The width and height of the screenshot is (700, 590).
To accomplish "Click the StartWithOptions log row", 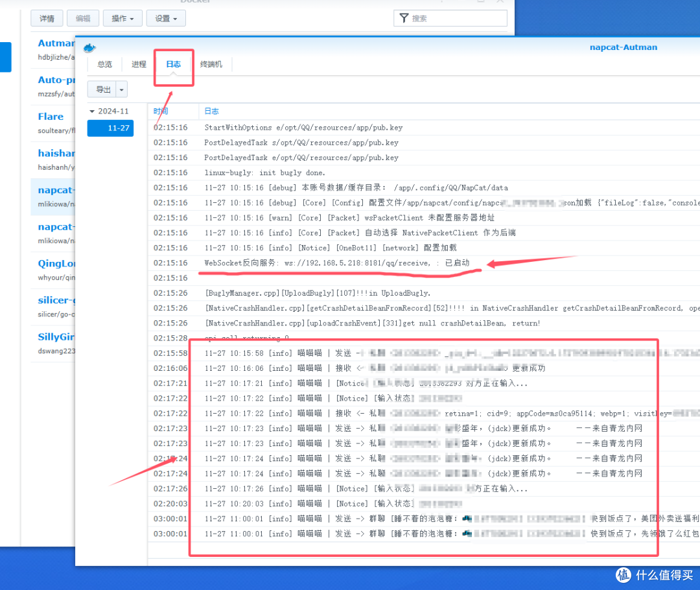I will pos(424,128).
